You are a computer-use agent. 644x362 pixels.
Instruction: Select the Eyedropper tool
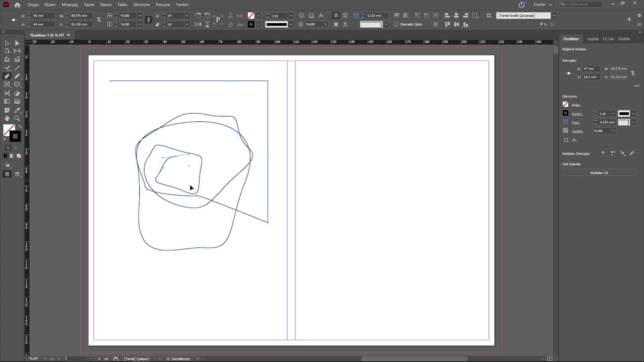(x=17, y=110)
